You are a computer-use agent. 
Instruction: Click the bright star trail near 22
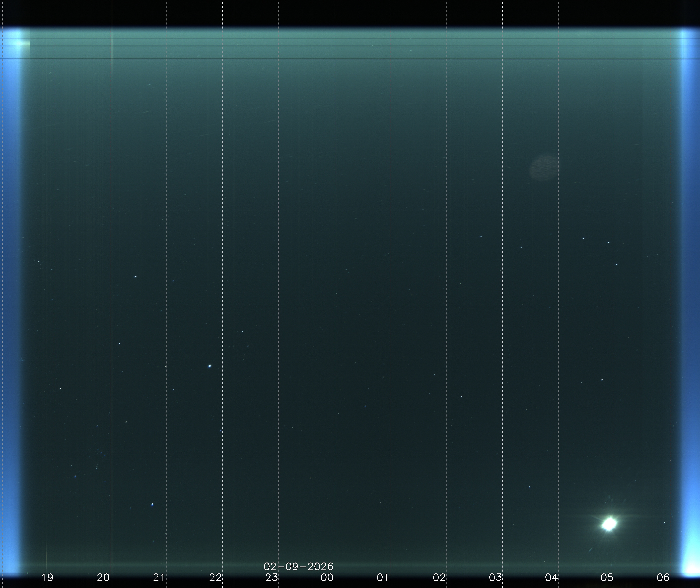(x=210, y=366)
